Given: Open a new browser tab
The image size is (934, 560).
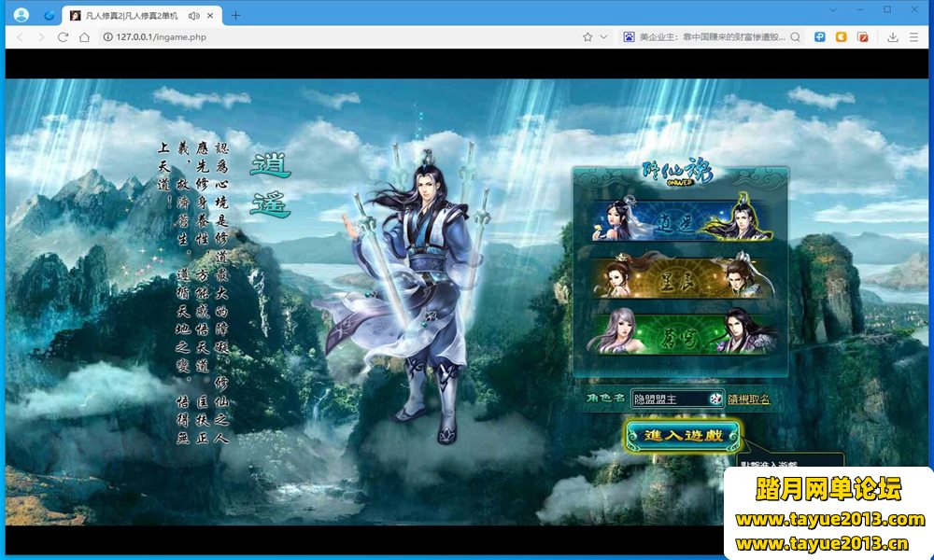Looking at the screenshot, I should point(235,16).
